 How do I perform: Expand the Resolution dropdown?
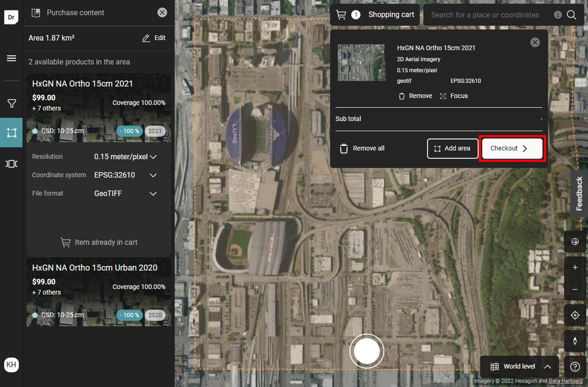pos(125,157)
